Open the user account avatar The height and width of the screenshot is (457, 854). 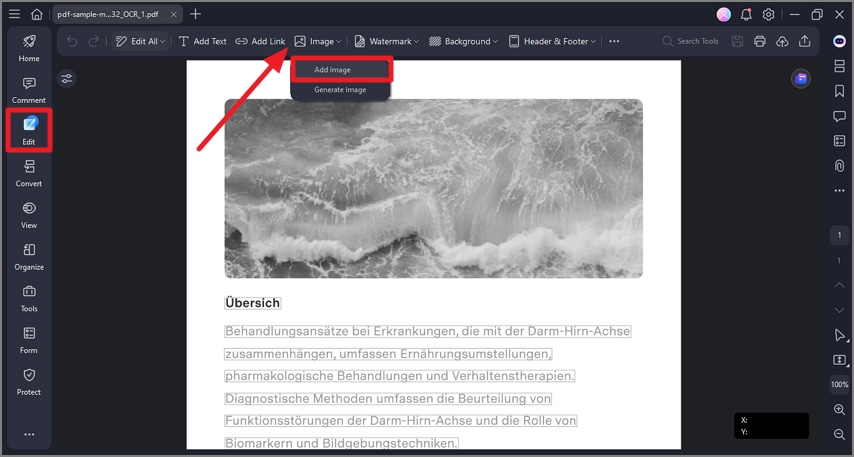tap(723, 14)
